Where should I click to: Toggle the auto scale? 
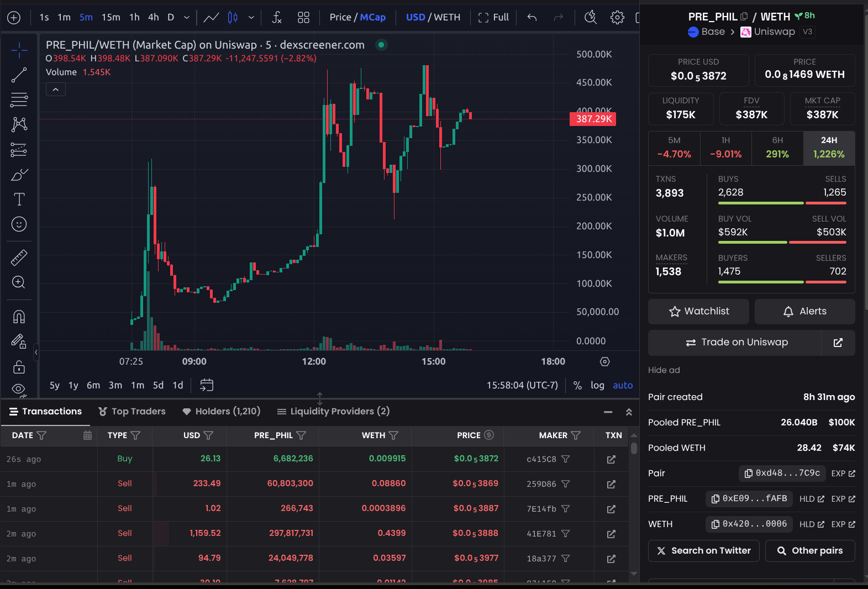[x=623, y=385]
